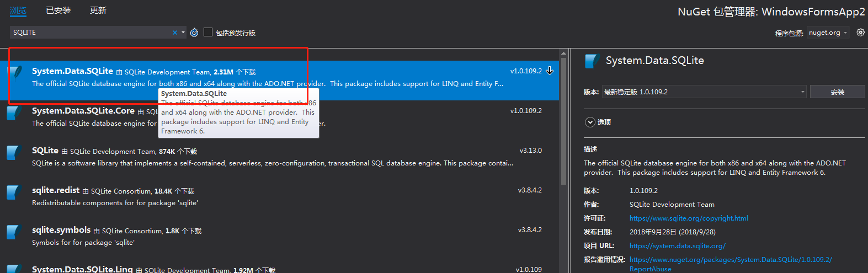Click the refresh search icon
The width and height of the screenshot is (868, 273).
(x=194, y=33)
